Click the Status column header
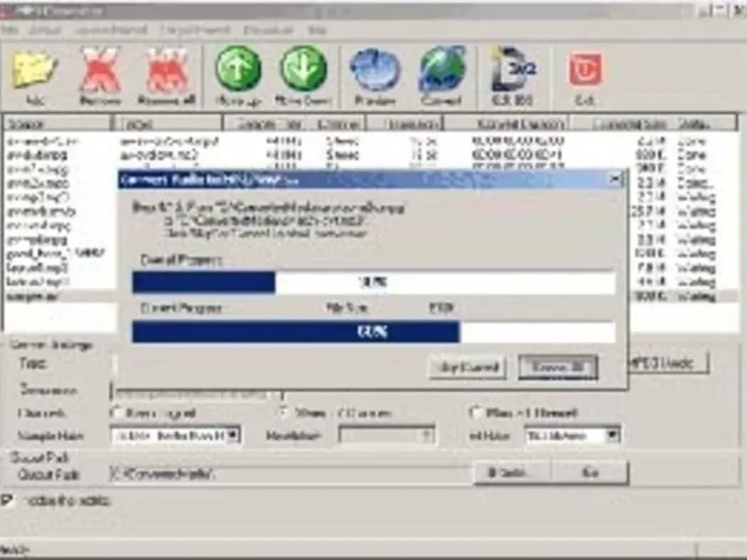The width and height of the screenshot is (747, 560). 705,124
